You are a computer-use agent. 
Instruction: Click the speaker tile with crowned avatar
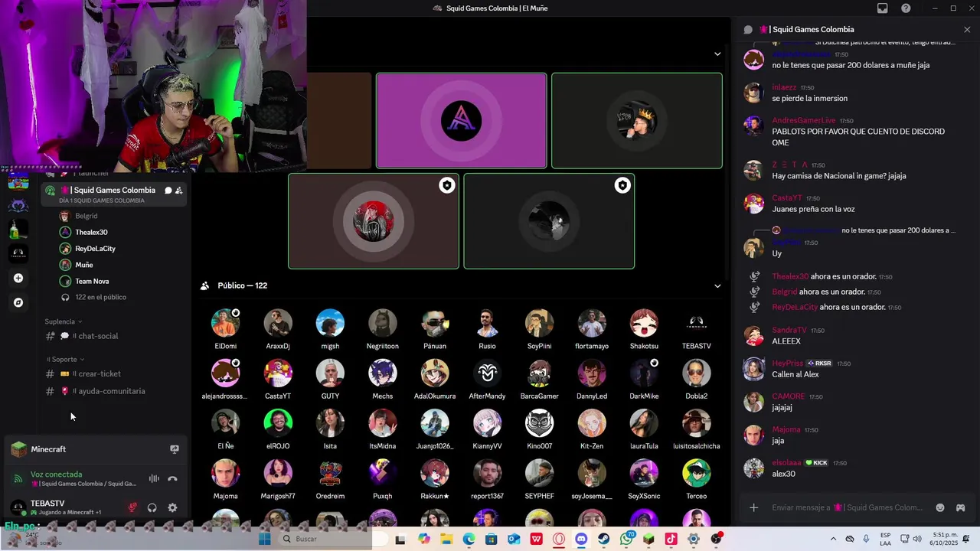tap(636, 120)
